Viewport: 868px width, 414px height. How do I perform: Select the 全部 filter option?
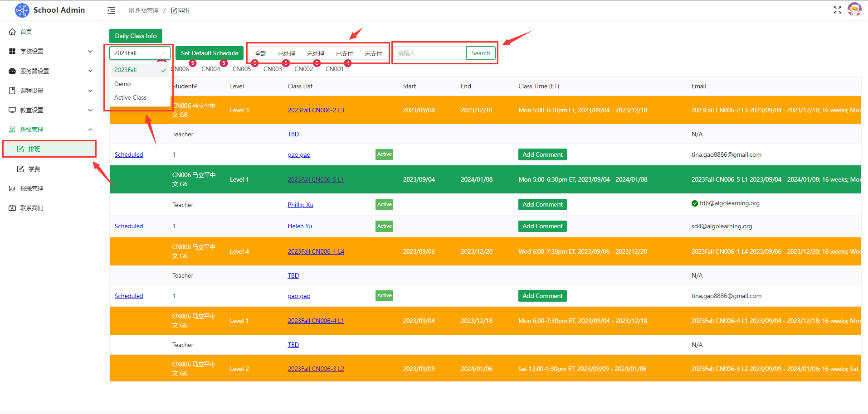[260, 53]
